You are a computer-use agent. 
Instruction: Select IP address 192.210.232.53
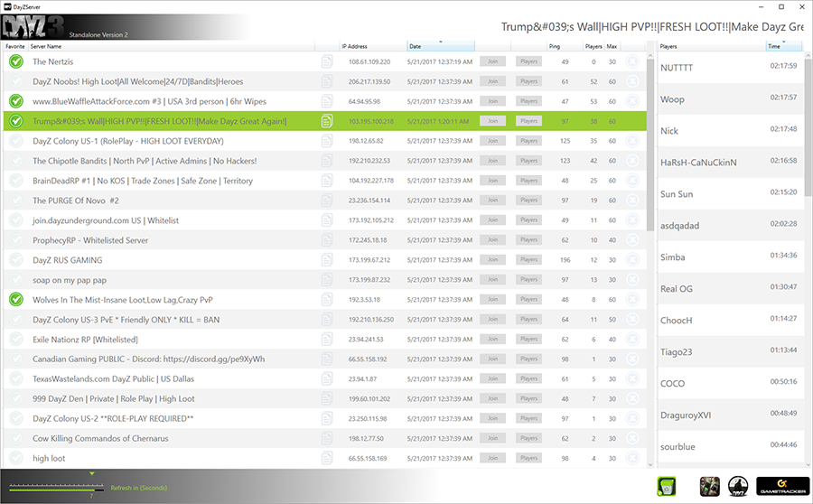pyautogui.click(x=371, y=161)
